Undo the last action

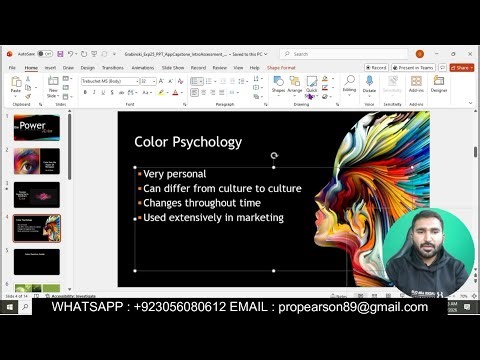click(x=70, y=54)
